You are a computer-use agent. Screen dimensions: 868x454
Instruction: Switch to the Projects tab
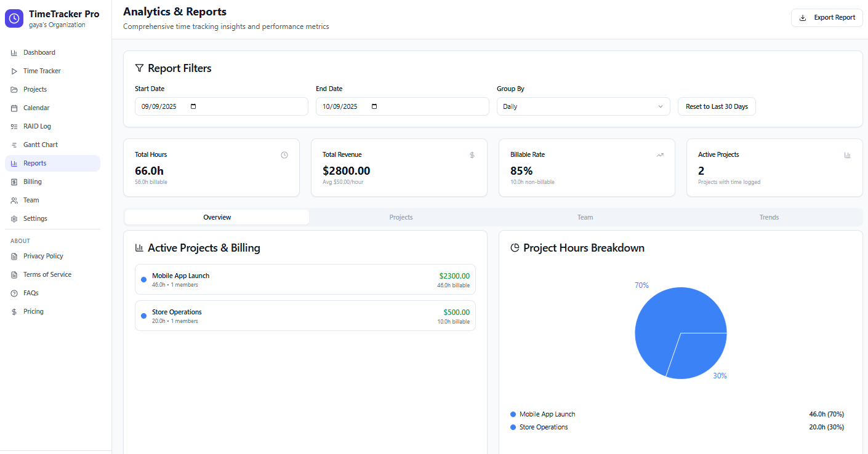coord(401,217)
